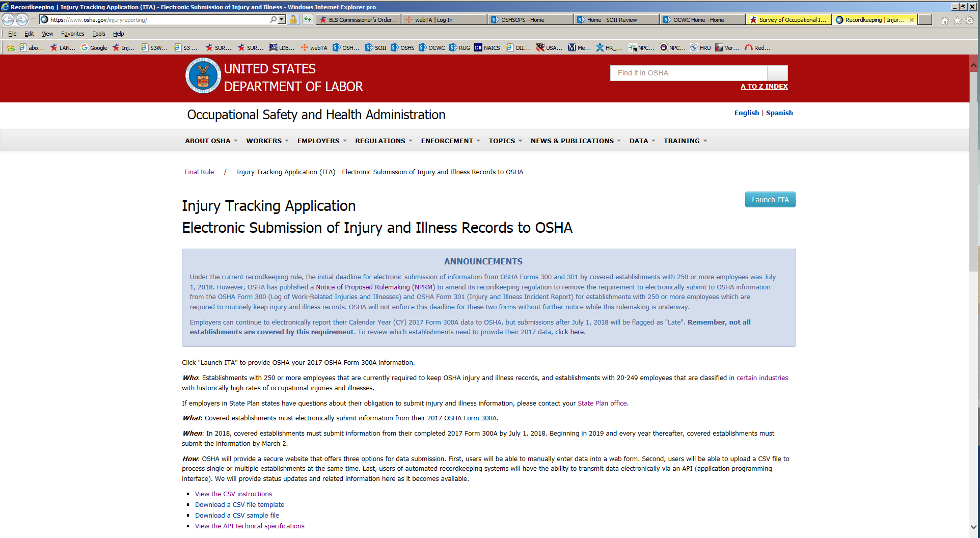Open the certain industries link
Screen dimensions: 980x538
click(762, 378)
